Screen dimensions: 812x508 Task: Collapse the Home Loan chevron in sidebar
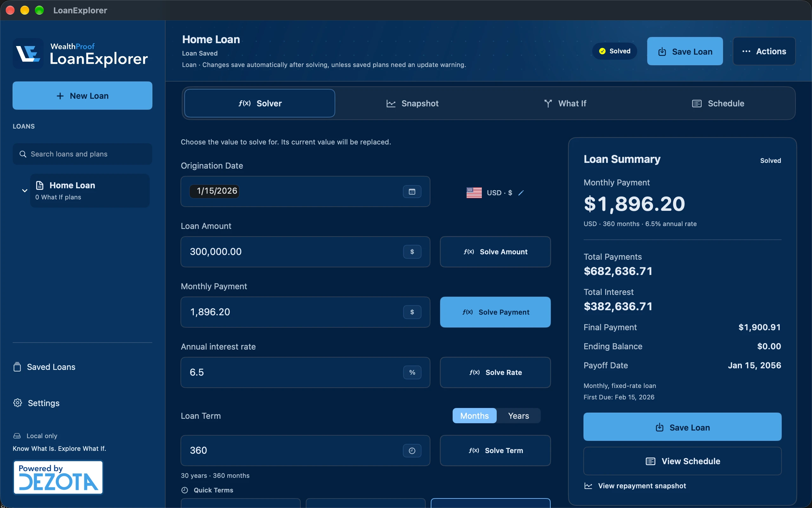pos(24,190)
